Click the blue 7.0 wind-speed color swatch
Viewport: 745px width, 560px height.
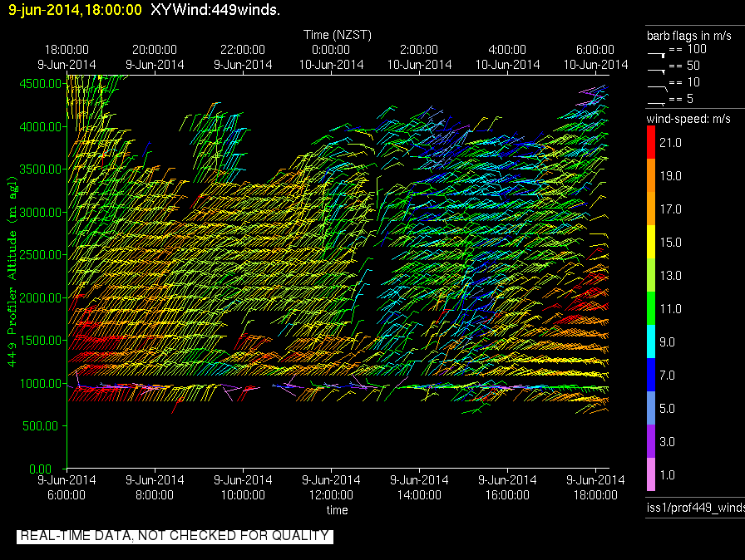click(651, 375)
